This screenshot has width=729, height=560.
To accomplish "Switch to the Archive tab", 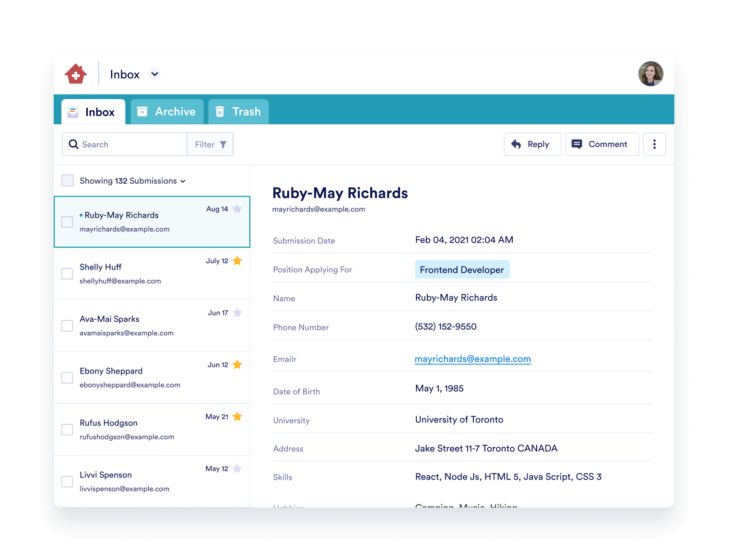I will (x=167, y=112).
